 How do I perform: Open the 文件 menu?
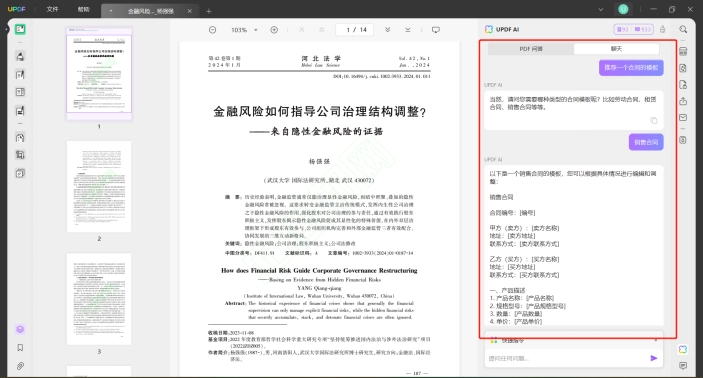click(x=52, y=9)
